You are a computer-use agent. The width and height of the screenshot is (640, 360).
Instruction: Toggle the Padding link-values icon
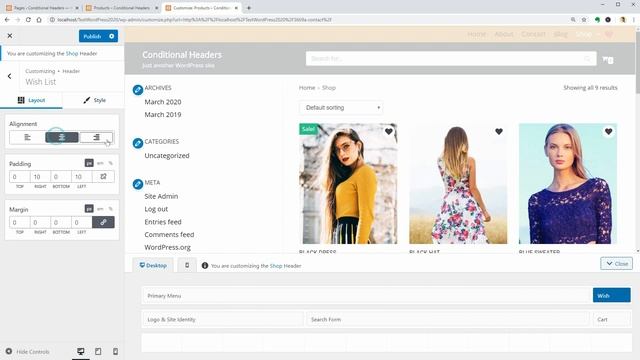pyautogui.click(x=103, y=177)
